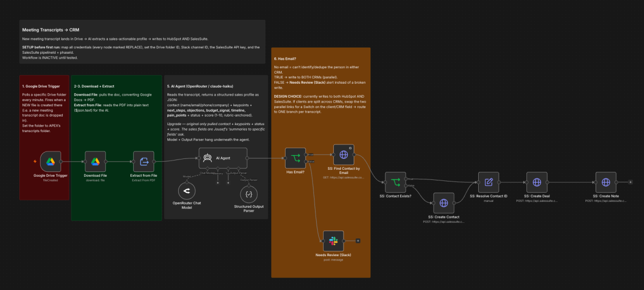Add a Memory sub-node to AI Agent
644x290 pixels.
coord(218,183)
